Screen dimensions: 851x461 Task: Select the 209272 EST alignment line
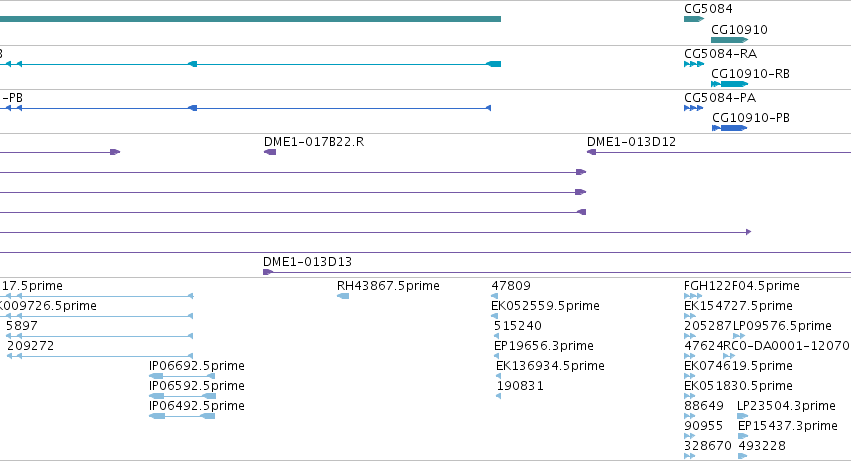100,356
